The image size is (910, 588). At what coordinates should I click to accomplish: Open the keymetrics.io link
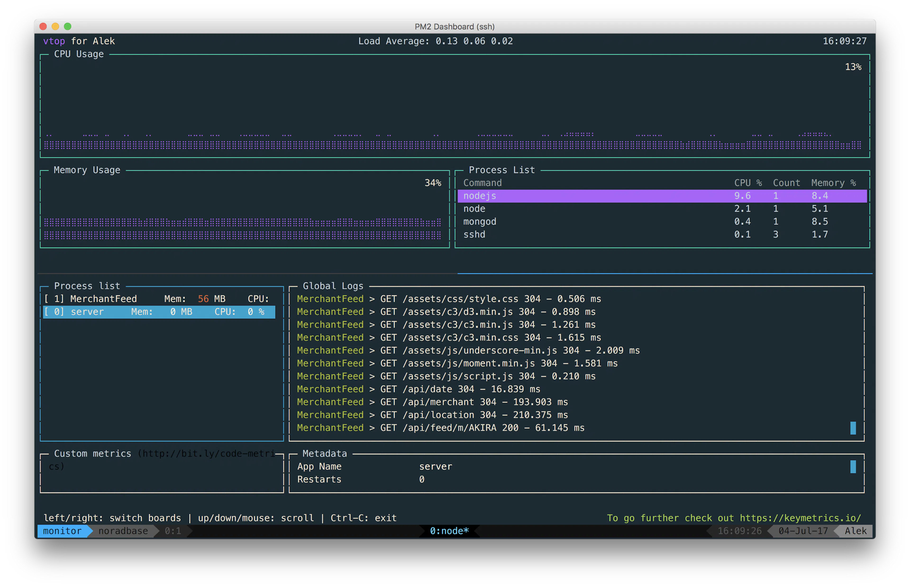pyautogui.click(x=800, y=518)
